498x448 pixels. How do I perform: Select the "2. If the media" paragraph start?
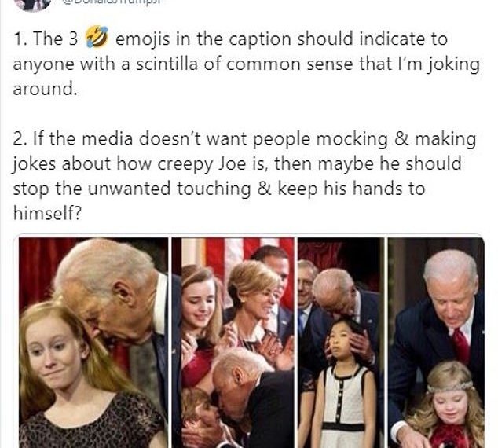click(73, 139)
